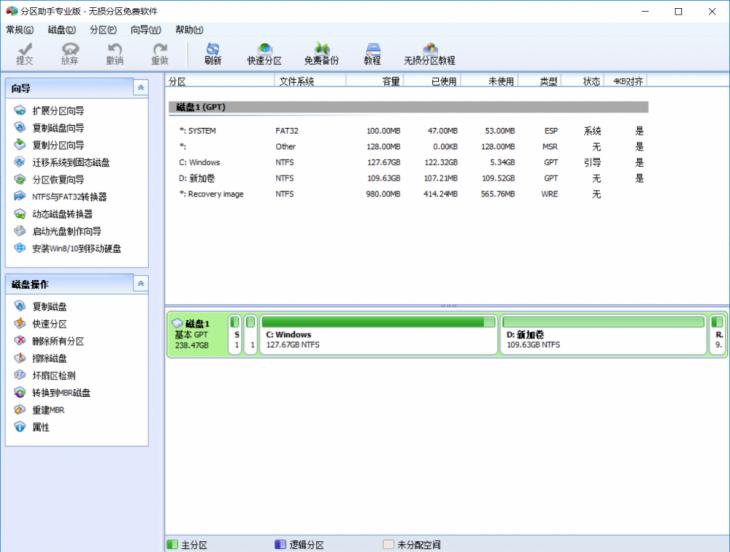Open 快速分区 from the toolbar

point(264,54)
